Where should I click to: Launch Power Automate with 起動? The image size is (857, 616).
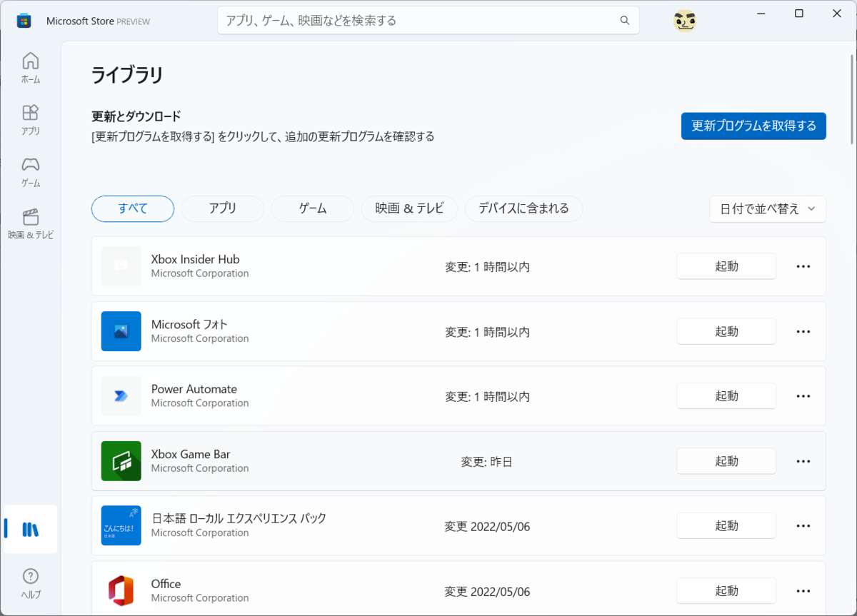(x=726, y=396)
